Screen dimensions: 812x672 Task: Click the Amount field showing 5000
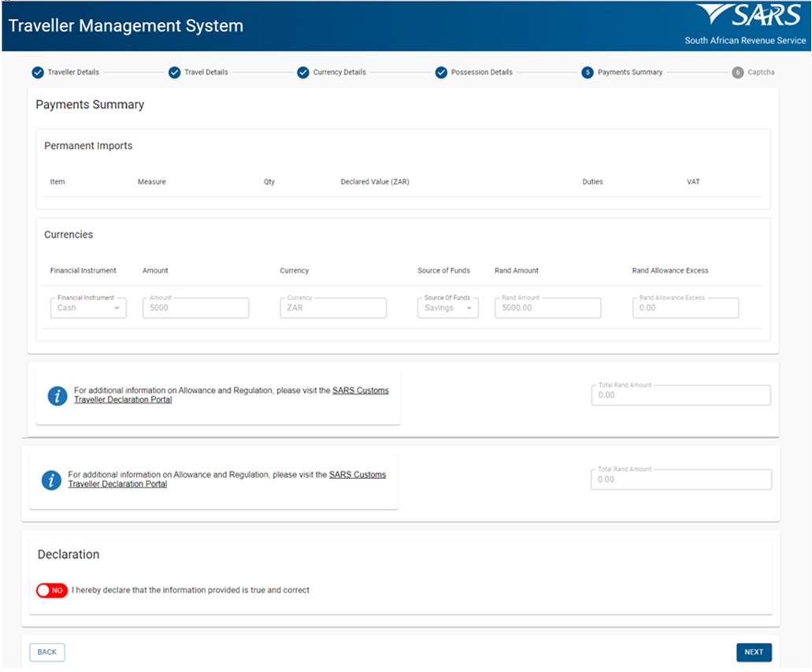pyautogui.click(x=196, y=308)
